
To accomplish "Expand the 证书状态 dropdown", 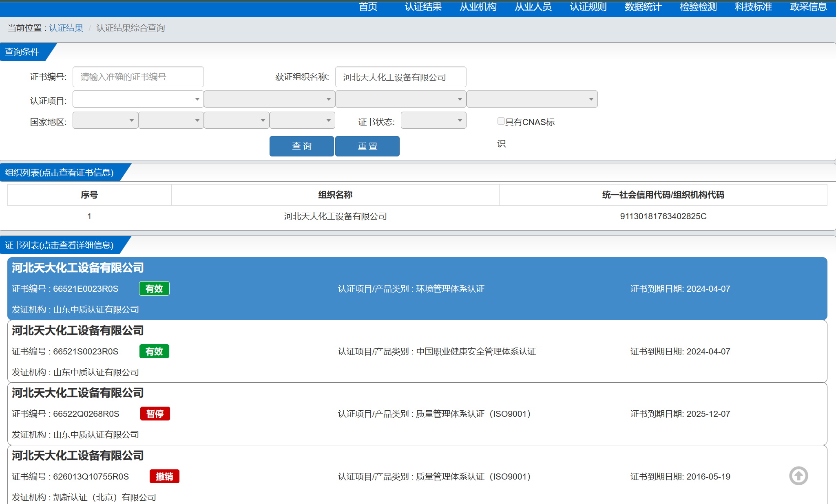I will [433, 120].
